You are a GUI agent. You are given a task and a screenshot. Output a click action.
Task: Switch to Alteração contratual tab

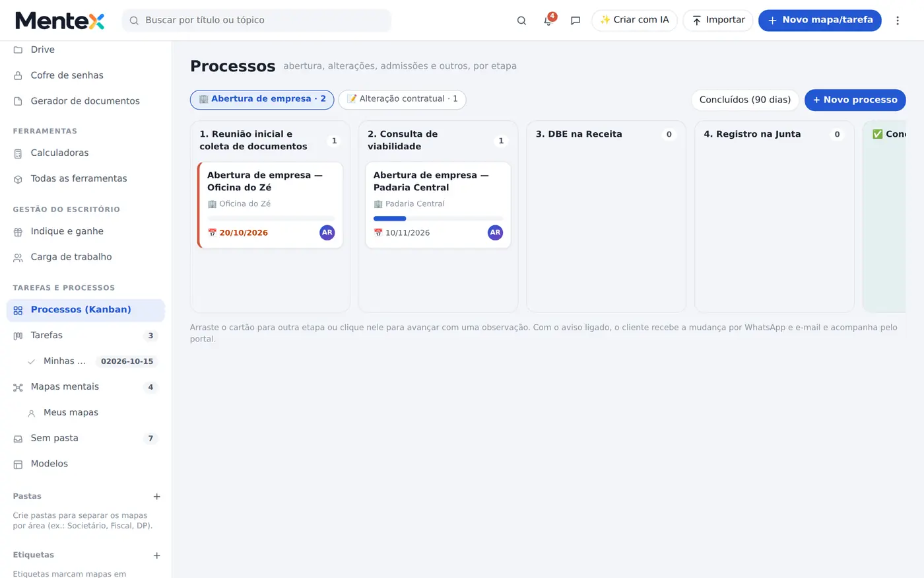click(x=402, y=100)
